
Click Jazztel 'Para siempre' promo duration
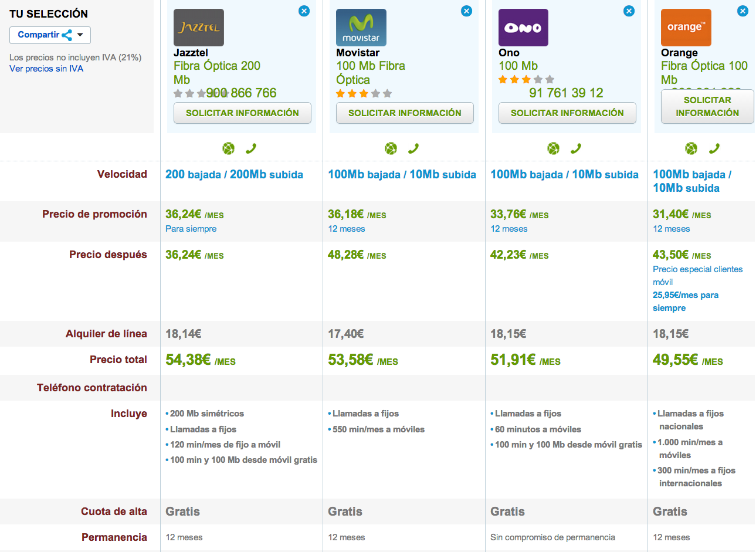[191, 229]
